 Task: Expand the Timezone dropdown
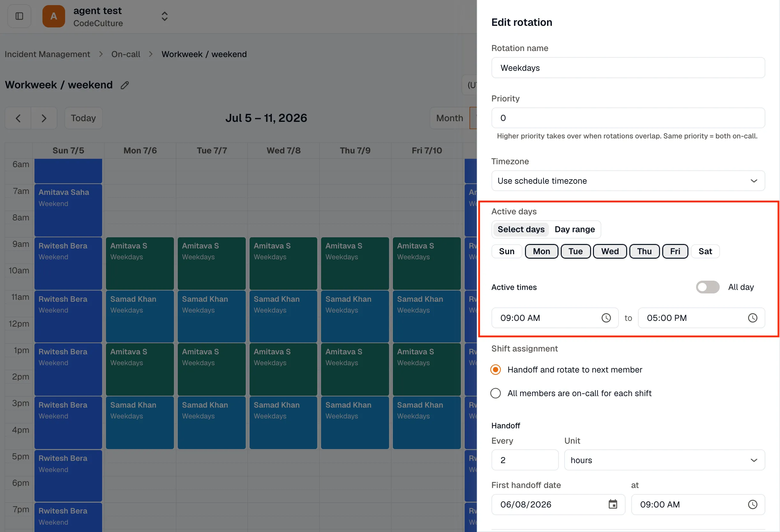pos(628,181)
